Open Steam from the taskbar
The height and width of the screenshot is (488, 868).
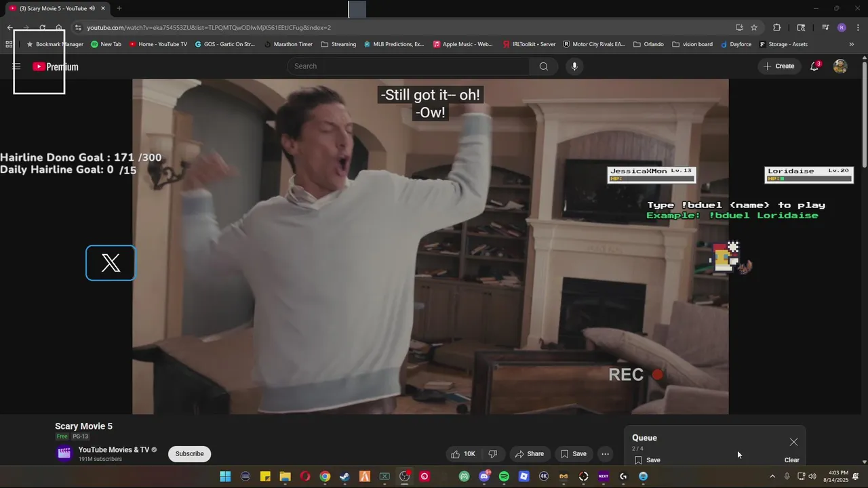click(344, 476)
